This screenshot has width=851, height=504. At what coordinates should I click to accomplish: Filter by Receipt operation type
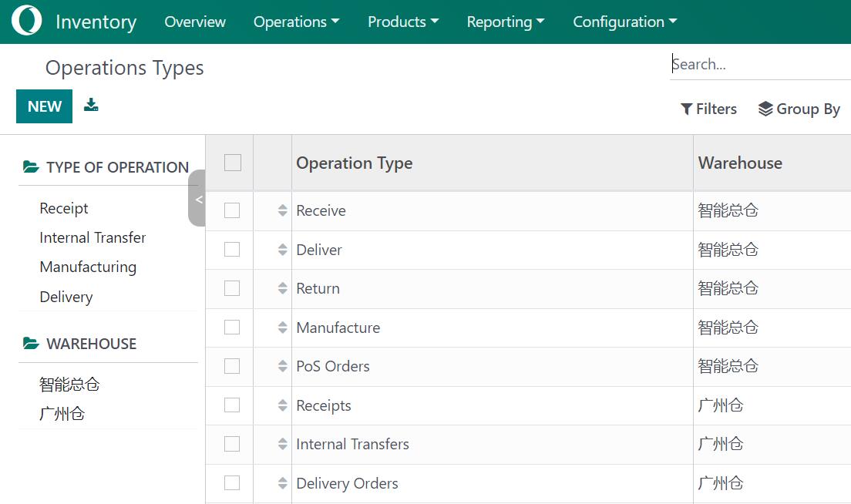64,208
